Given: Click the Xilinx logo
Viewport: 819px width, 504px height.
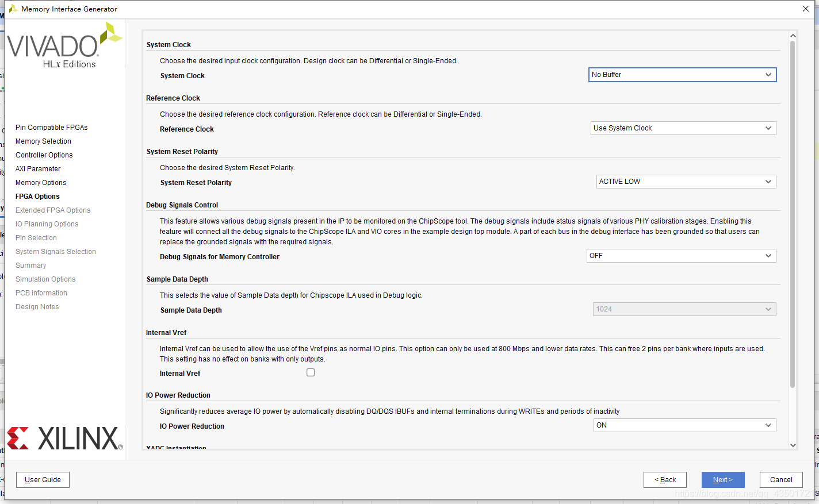Looking at the screenshot, I should (64, 438).
